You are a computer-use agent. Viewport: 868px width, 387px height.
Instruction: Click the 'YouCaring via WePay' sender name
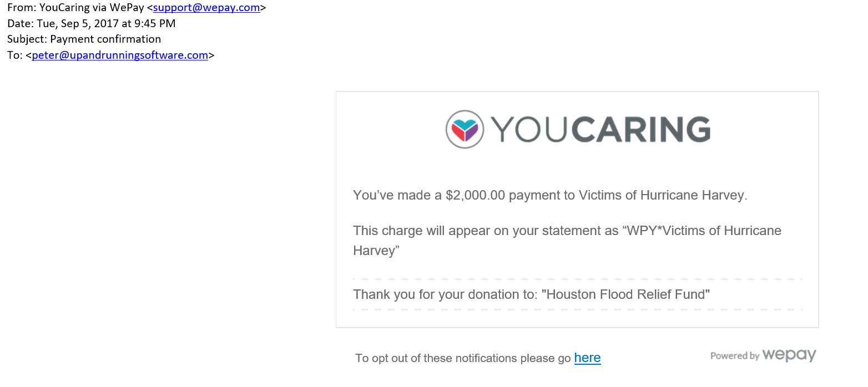(92, 8)
